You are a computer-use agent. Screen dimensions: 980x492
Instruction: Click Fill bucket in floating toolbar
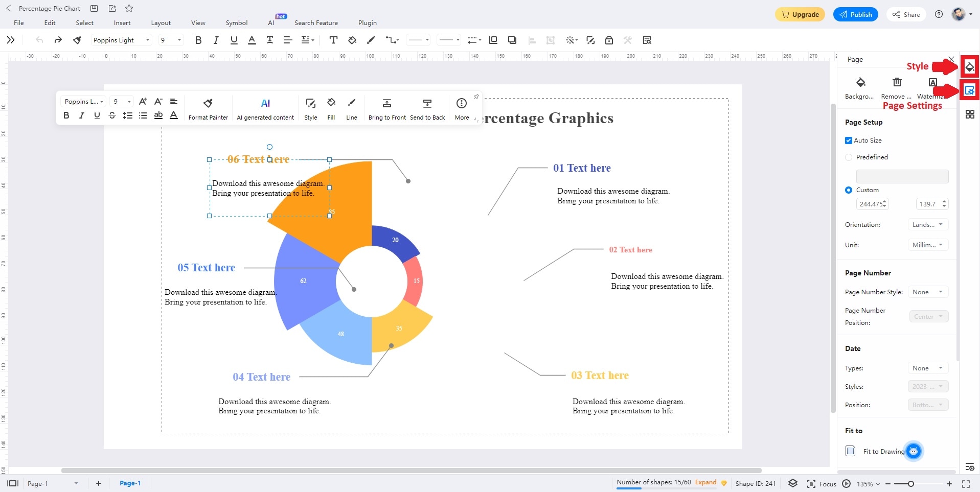[x=331, y=109]
